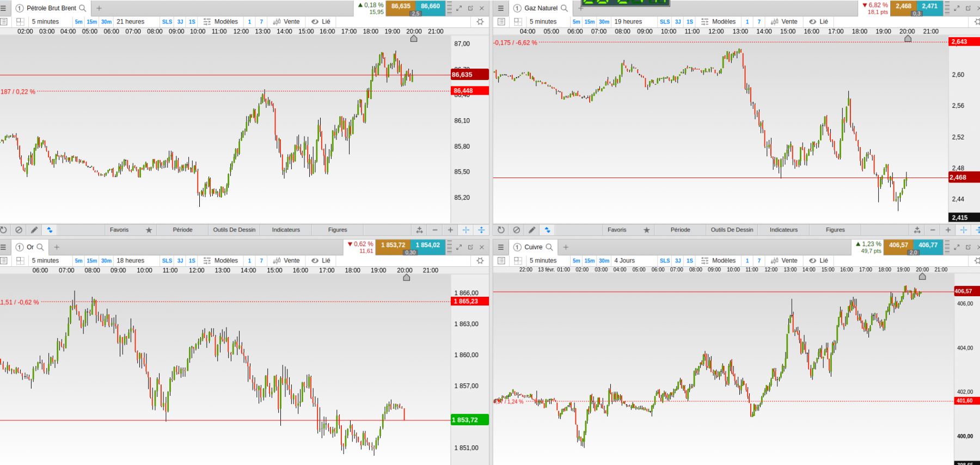
Task: Click favorites star under Brent chart
Action: click(x=149, y=230)
